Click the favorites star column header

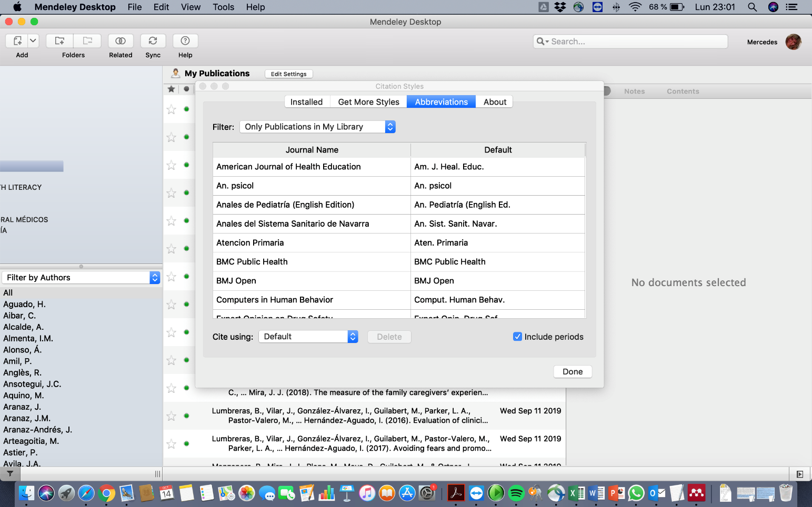(x=172, y=89)
